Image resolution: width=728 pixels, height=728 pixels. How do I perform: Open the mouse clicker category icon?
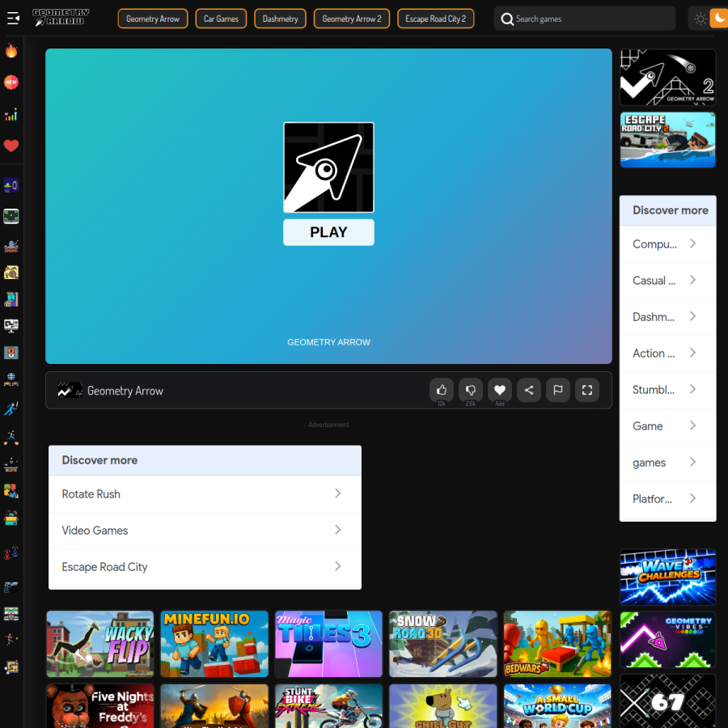(11, 353)
